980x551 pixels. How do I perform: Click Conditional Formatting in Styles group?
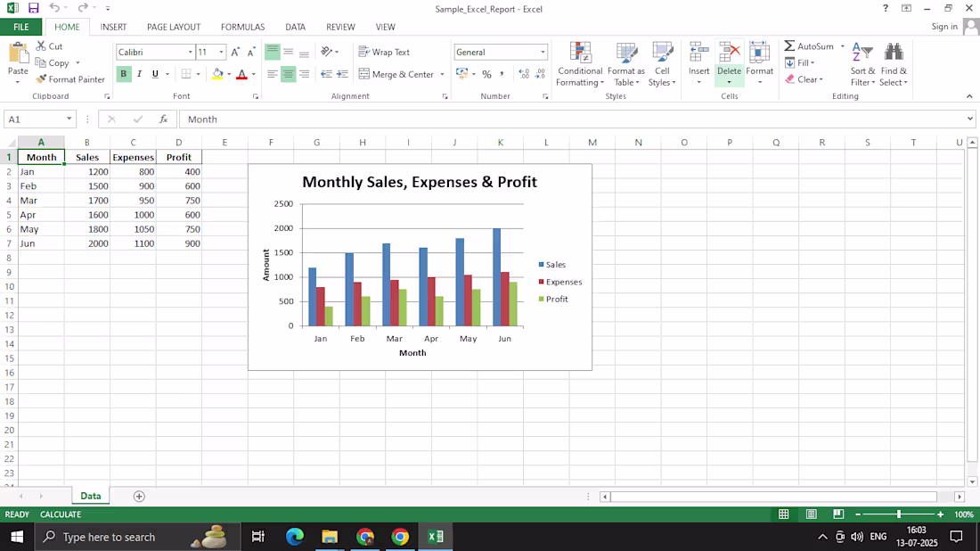click(x=580, y=64)
